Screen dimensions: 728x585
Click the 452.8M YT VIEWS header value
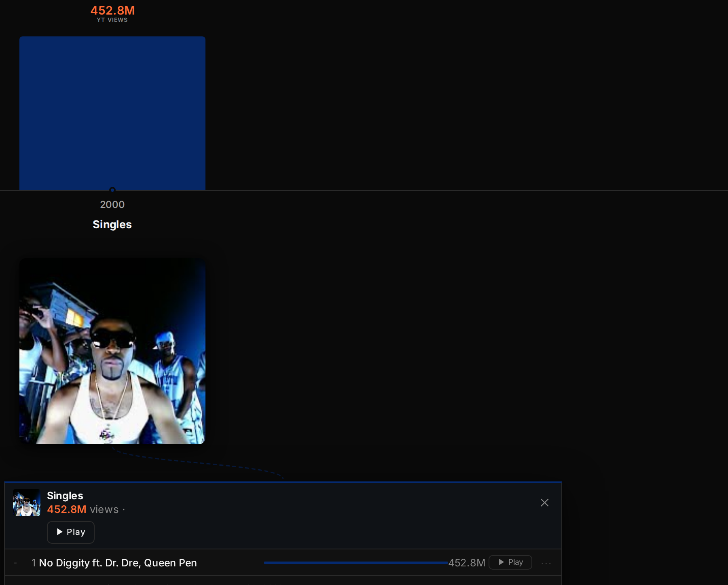click(x=112, y=11)
